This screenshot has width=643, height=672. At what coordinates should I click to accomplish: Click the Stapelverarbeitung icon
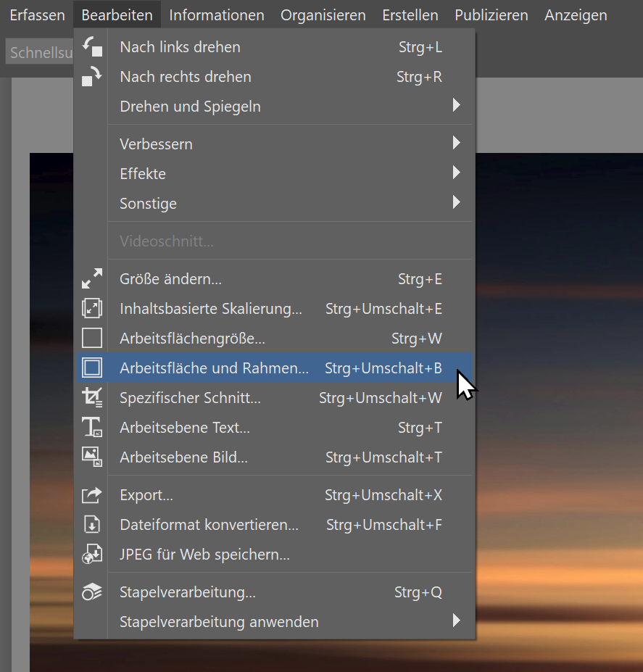pos(92,592)
